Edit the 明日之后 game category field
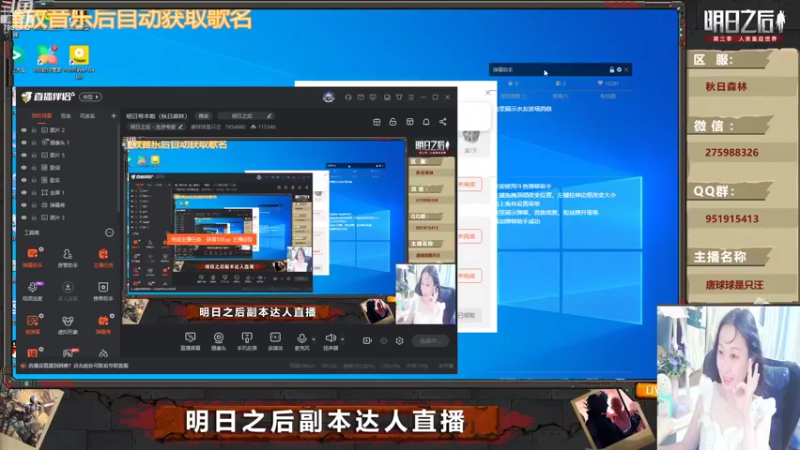 point(244,116)
